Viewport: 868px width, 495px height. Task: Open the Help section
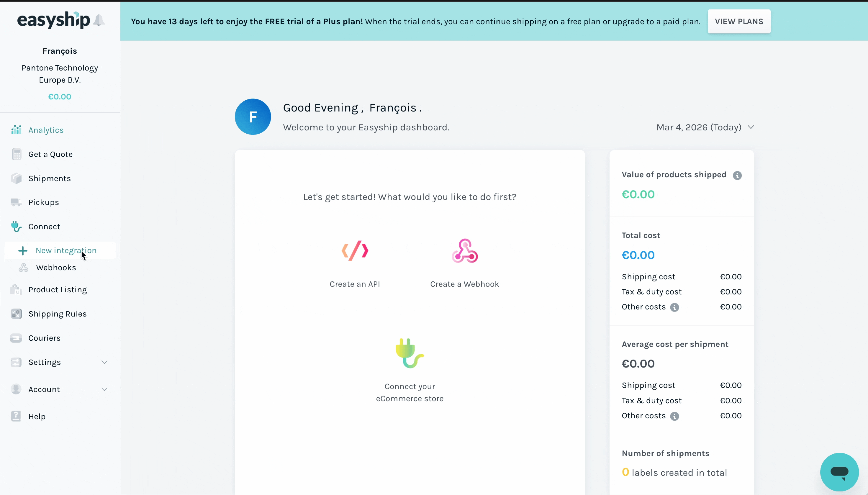pos(36,416)
